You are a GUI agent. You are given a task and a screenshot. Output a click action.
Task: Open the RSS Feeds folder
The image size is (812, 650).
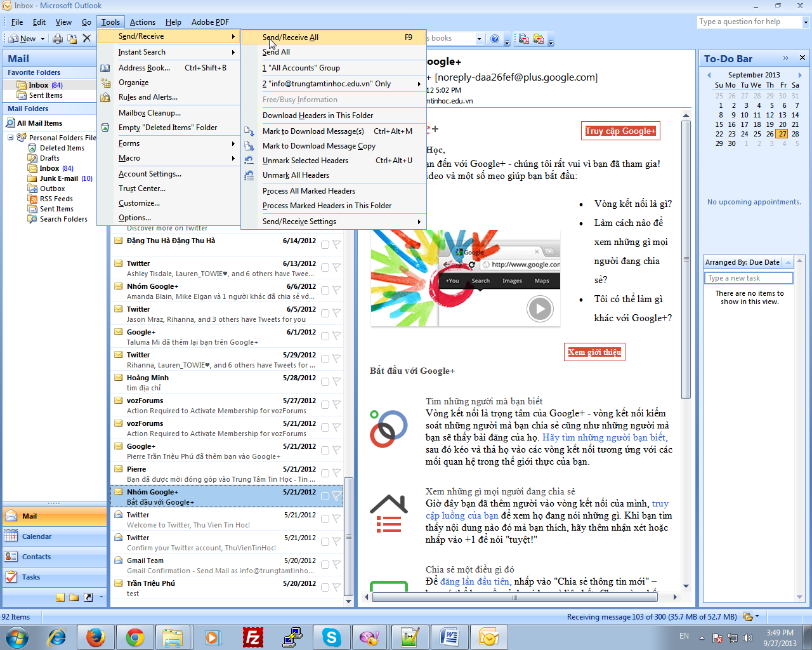[x=56, y=199]
